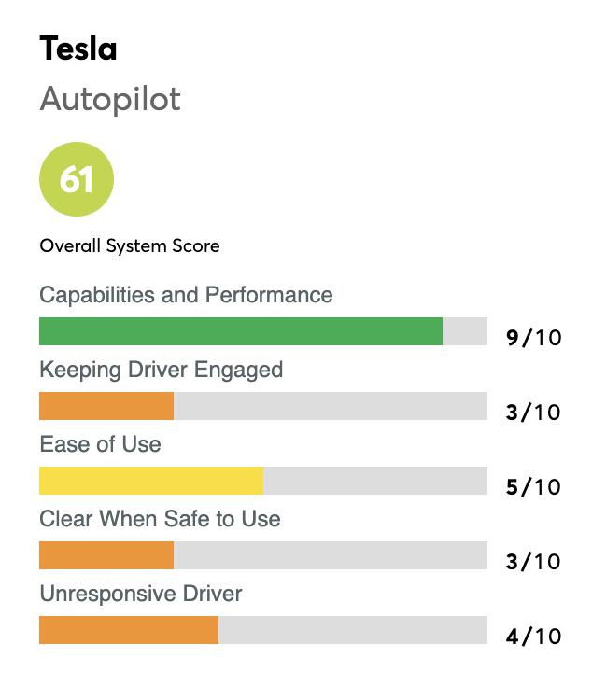Image resolution: width=592 pixels, height=700 pixels.
Task: Click the Tesla heading
Action: (78, 49)
